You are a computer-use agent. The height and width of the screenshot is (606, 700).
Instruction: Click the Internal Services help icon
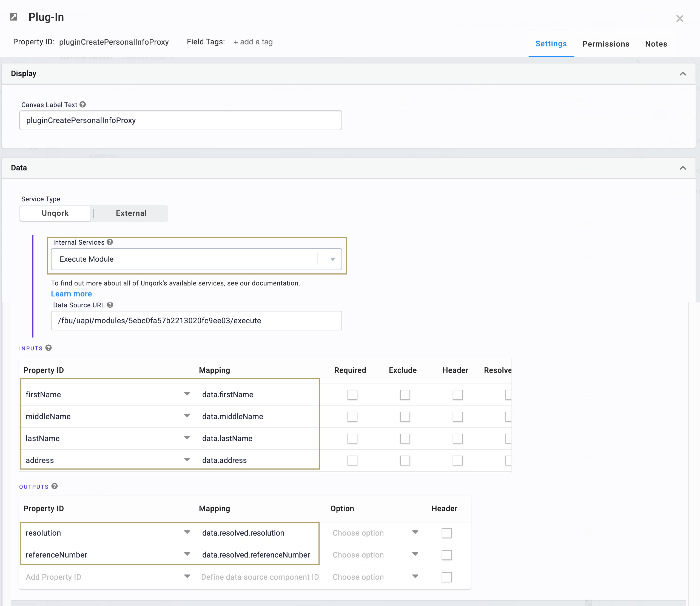click(x=109, y=242)
